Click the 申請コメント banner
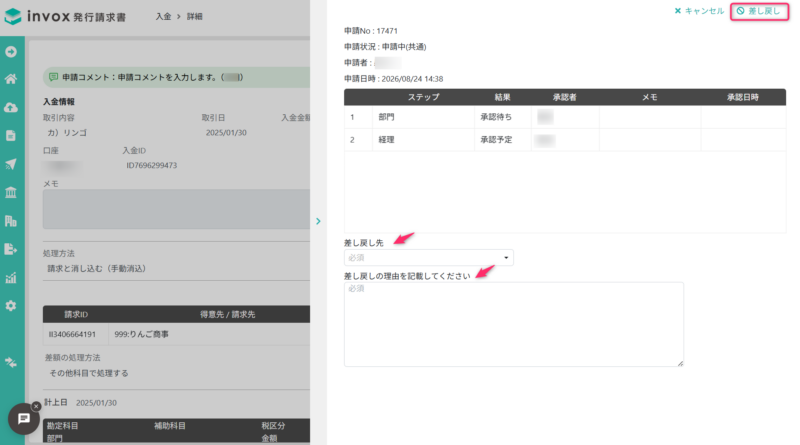Image resolution: width=800 pixels, height=445 pixels. [x=177, y=77]
